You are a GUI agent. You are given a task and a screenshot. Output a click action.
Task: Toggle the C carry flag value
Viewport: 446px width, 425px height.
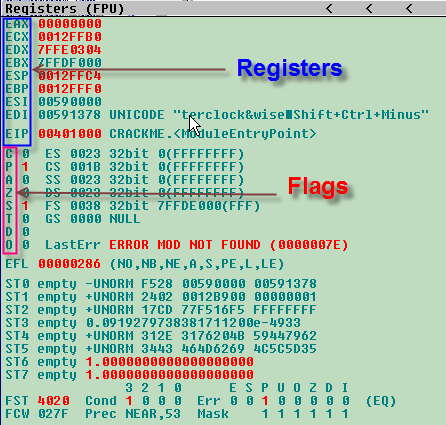26,154
